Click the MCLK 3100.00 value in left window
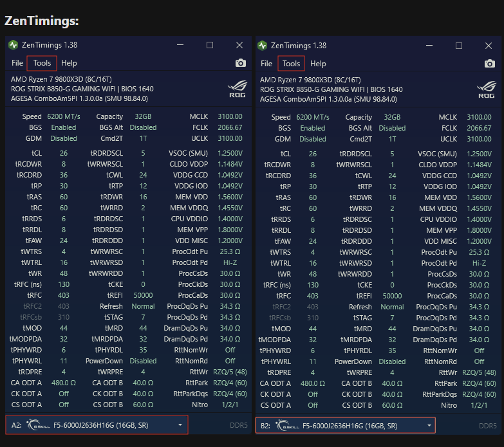Screen dimensions: 504x447 point(230,116)
